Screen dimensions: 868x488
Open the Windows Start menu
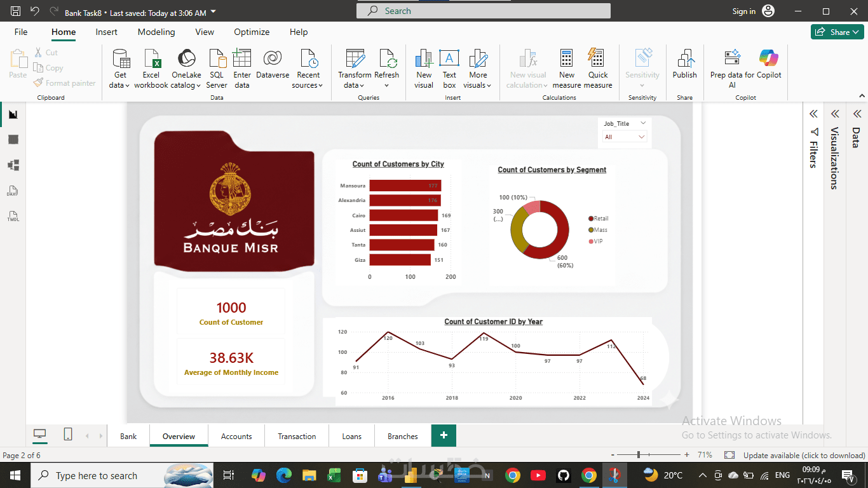click(15, 475)
